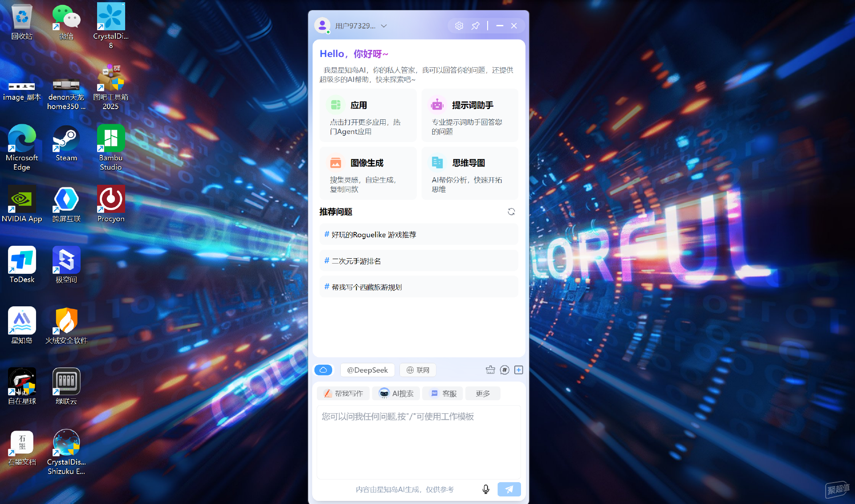Open 绿联云 desktop shortcut
The width and height of the screenshot is (855, 504).
point(66,386)
